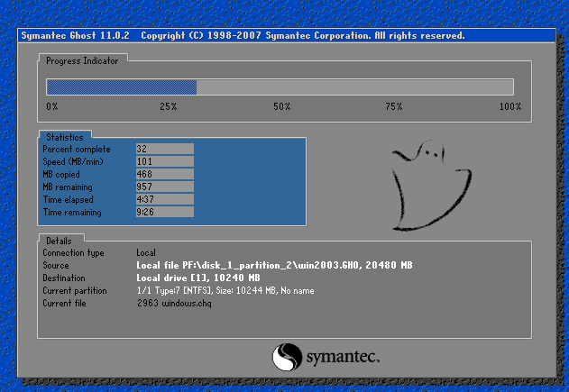Click the filled blue part of progress bar

121,87
